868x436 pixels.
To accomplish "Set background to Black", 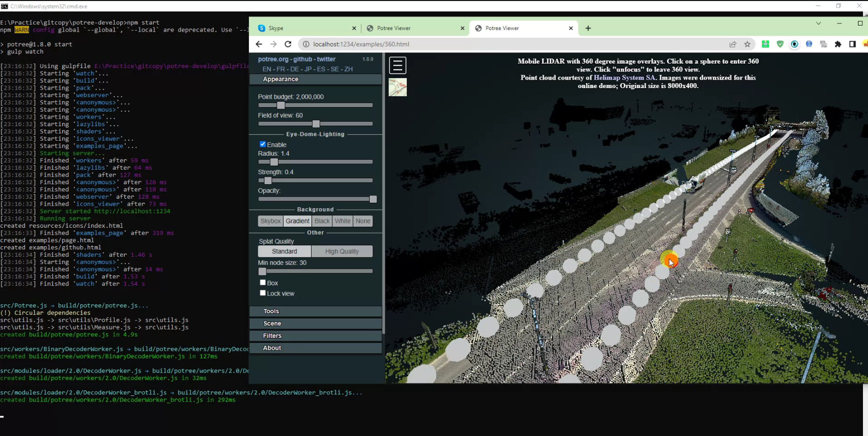I will click(x=322, y=221).
